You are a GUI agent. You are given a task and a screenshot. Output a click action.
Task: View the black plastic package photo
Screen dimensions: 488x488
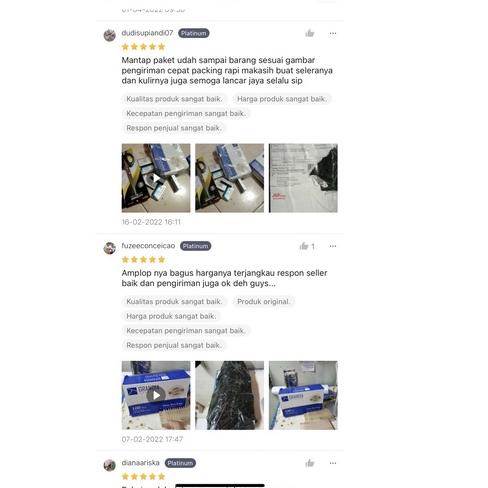(229, 395)
